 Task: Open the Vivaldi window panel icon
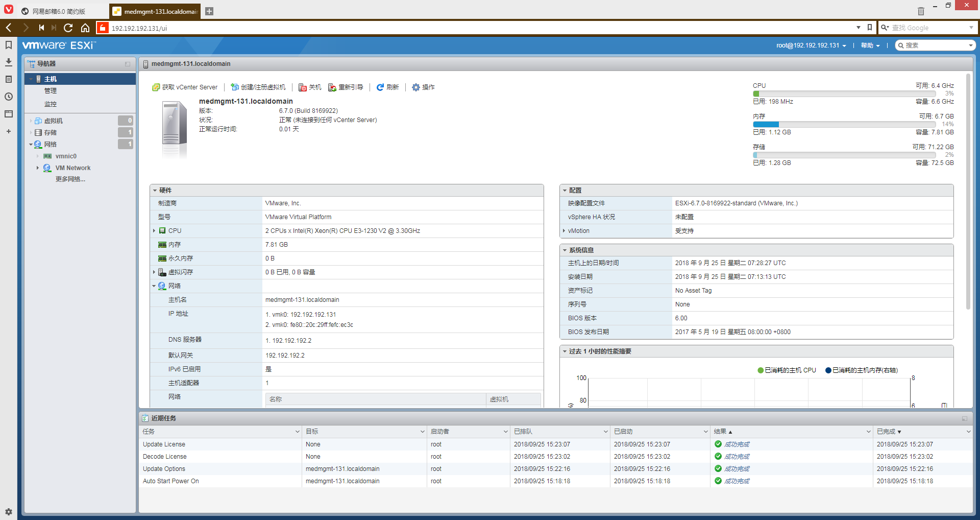9,114
